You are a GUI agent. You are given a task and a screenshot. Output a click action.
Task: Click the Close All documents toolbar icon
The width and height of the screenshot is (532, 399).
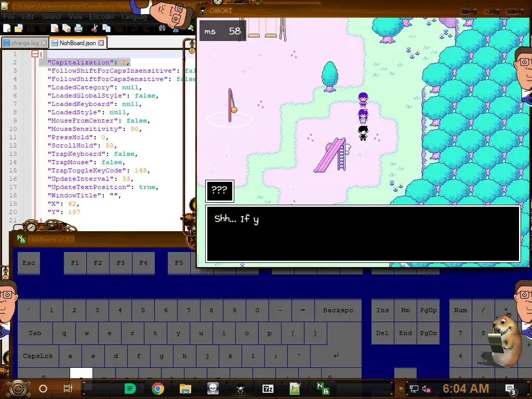[66, 28]
